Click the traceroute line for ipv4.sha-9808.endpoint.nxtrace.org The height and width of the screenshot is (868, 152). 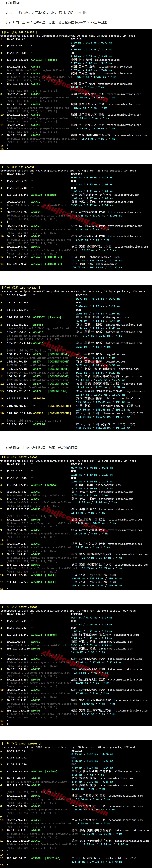(68, 611)
